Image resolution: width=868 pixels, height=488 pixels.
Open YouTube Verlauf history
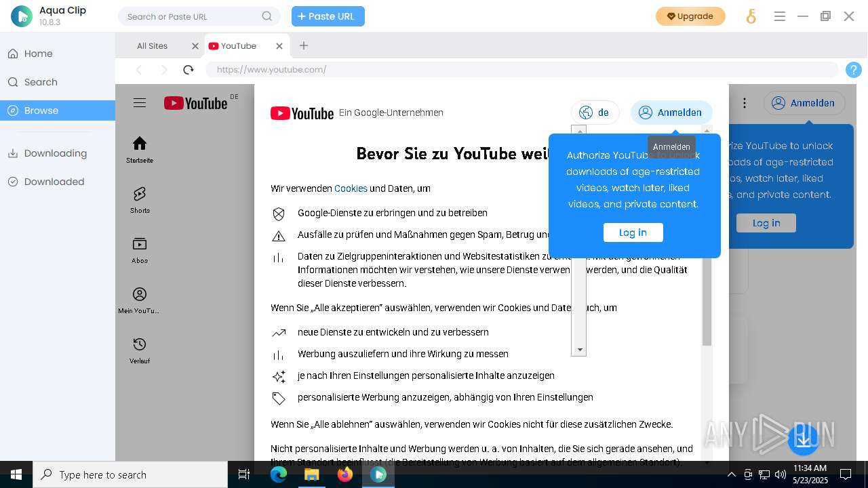(x=140, y=350)
